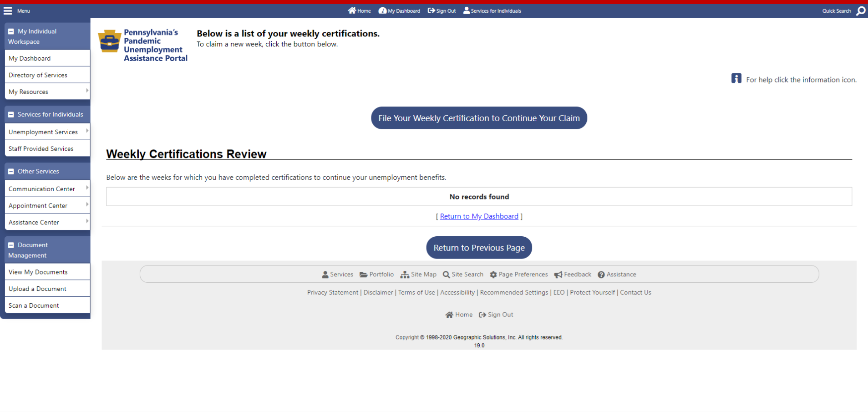Open Site Map from footer toolbar

coord(418,275)
